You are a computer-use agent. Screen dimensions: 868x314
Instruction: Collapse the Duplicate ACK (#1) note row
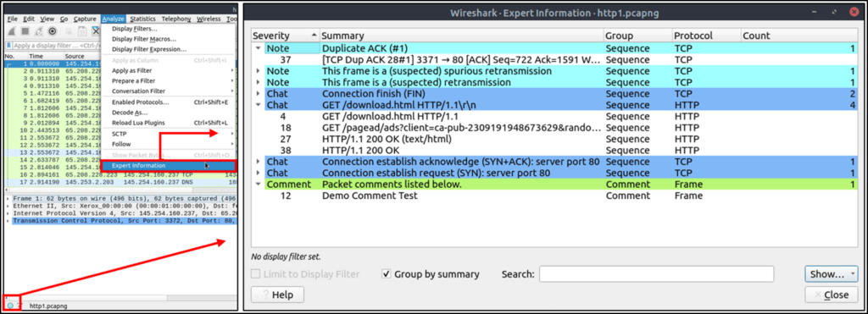tap(258, 48)
